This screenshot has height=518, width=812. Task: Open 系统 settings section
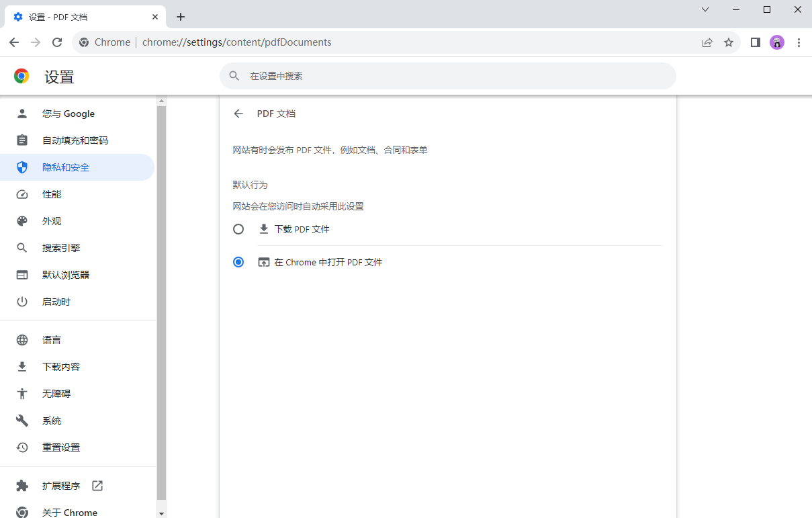tap(77, 421)
